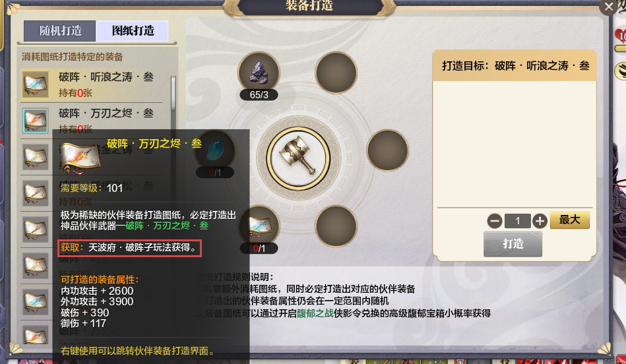This screenshot has width=626, height=364.
Task: Click the quantity input field showing 1
Action: pyautogui.click(x=517, y=221)
